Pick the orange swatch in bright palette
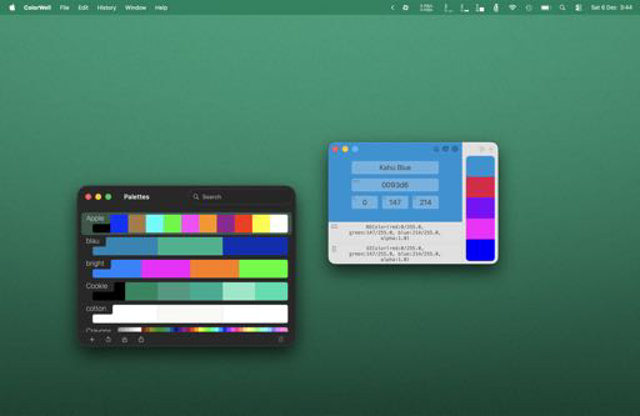This screenshot has height=416, width=640. point(214,269)
